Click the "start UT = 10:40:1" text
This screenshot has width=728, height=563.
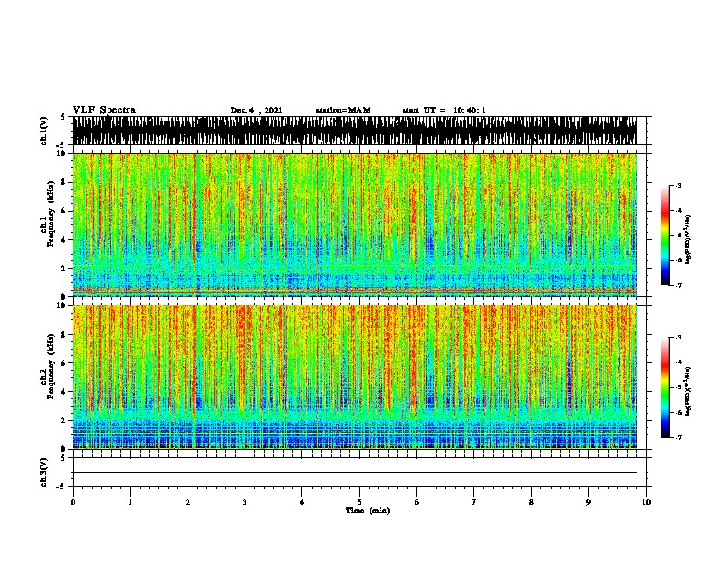[x=444, y=110]
